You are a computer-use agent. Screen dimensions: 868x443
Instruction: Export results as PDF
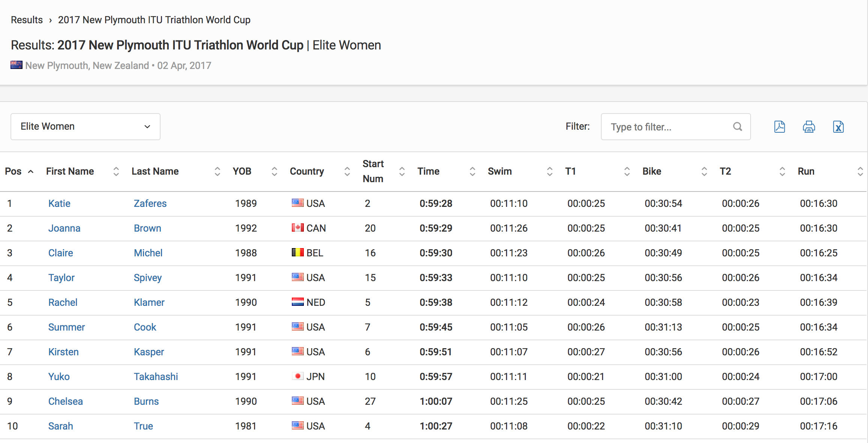[x=779, y=127]
